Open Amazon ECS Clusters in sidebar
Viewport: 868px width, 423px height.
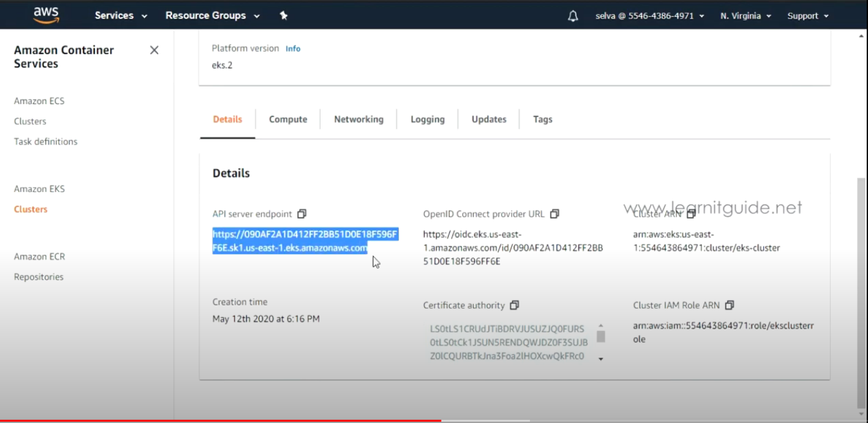tap(30, 122)
